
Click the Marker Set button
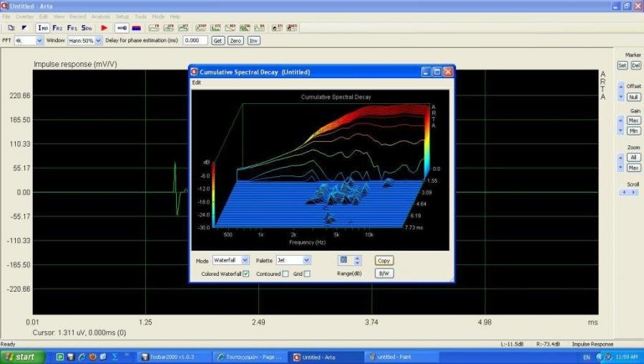(623, 65)
